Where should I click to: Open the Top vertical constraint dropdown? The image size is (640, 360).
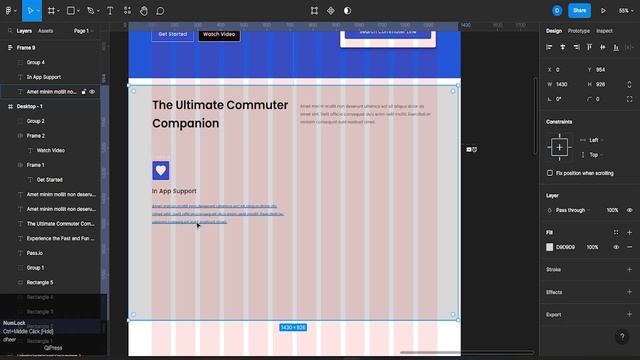pos(595,155)
